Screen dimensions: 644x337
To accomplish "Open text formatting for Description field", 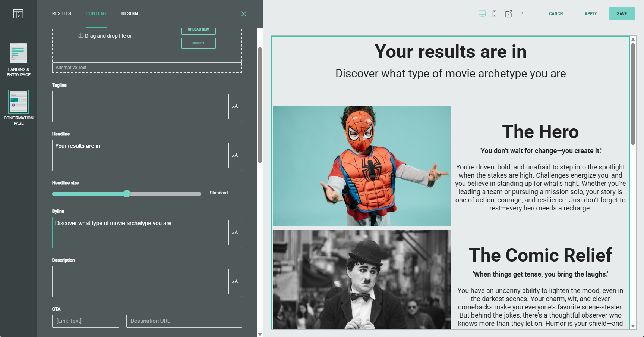I will 235,281.
